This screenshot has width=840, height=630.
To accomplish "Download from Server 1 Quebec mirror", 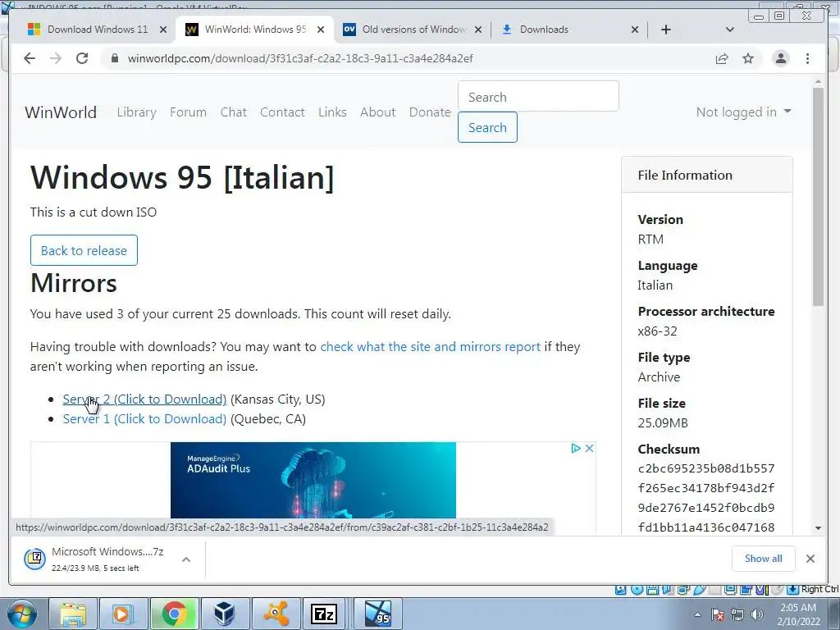I will [x=144, y=419].
